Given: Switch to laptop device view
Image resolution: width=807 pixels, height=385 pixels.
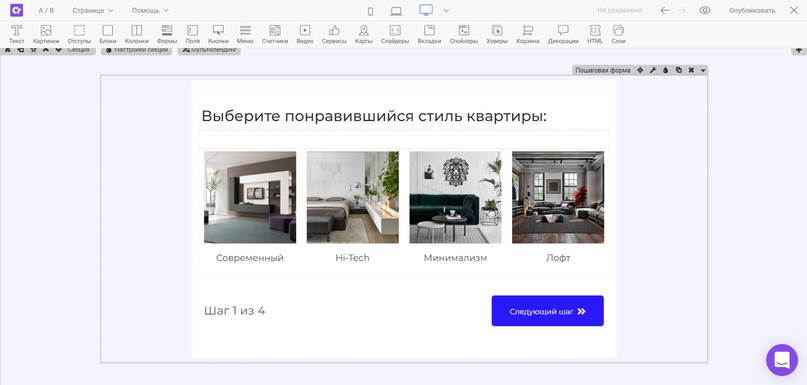Looking at the screenshot, I should coord(396,11).
